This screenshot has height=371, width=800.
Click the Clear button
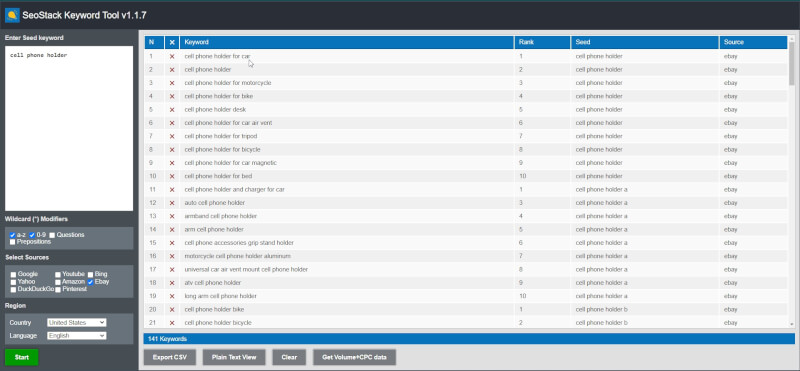(289, 357)
